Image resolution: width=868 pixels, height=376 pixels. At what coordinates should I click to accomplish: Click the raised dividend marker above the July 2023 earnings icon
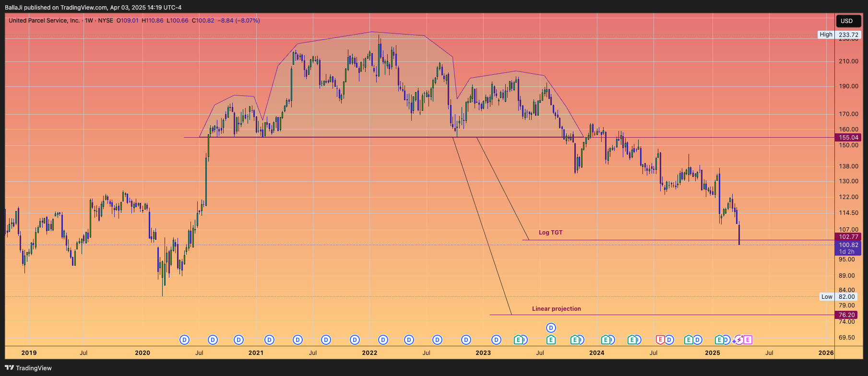point(551,328)
